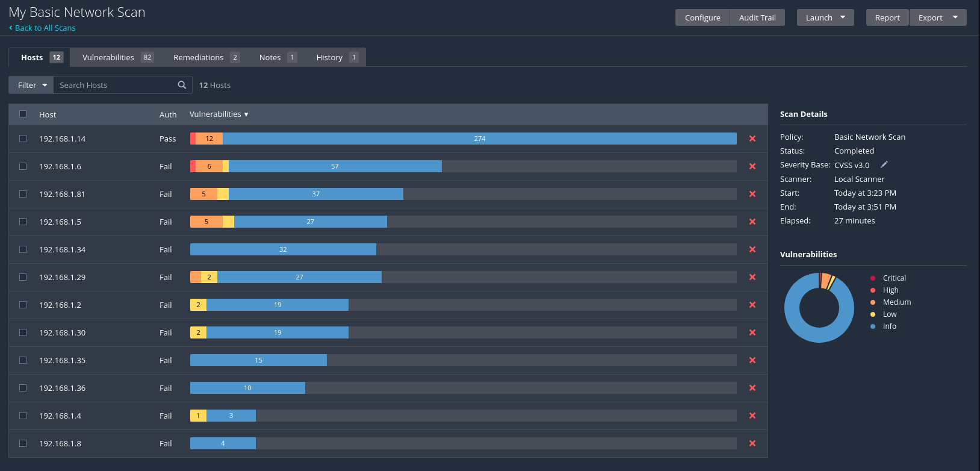Remove host 192.168.1.30 via X icon
The height and width of the screenshot is (471, 980).
tap(752, 332)
